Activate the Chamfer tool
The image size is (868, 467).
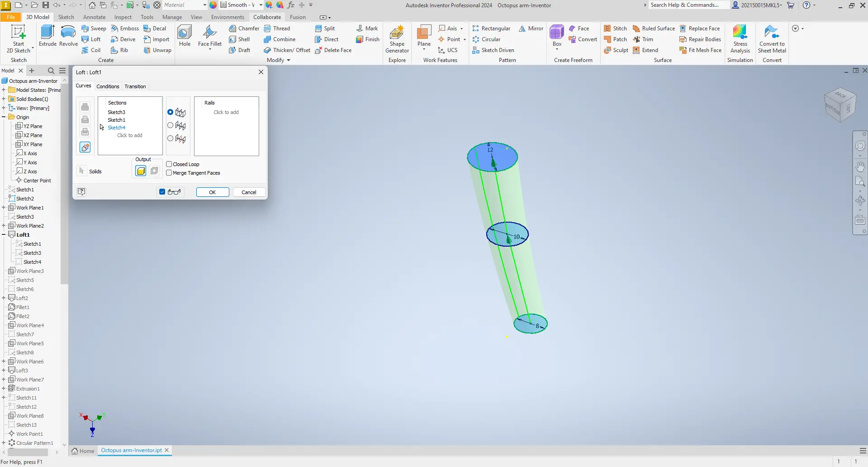(x=244, y=28)
